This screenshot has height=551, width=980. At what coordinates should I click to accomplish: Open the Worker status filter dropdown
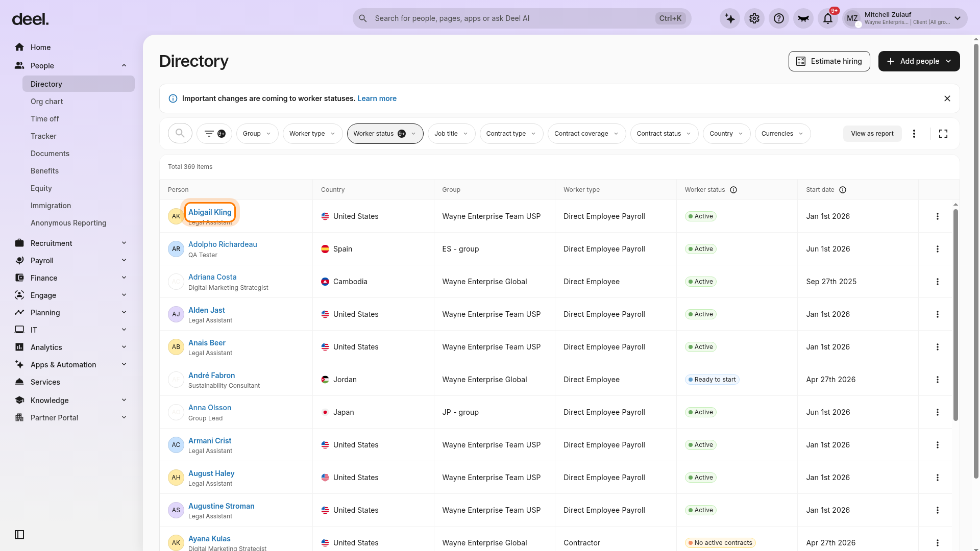pyautogui.click(x=385, y=134)
